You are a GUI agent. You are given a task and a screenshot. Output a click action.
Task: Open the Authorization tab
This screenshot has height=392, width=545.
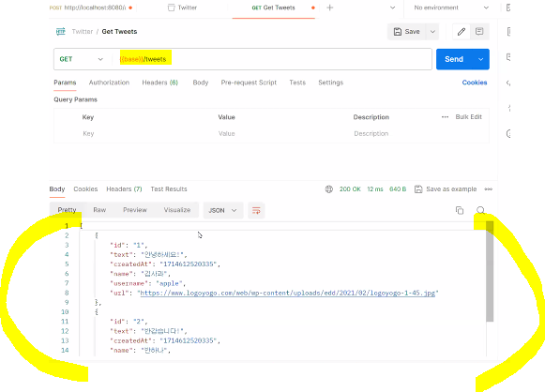(109, 83)
